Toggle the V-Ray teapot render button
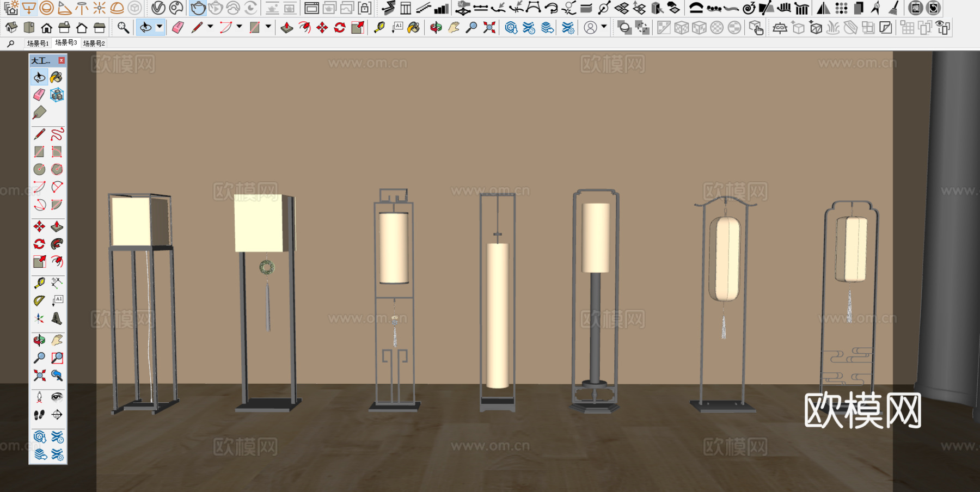 click(198, 8)
